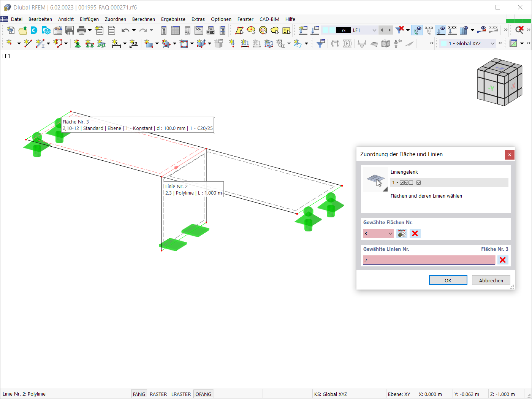Create a new model file
532x399 pixels.
11,30
